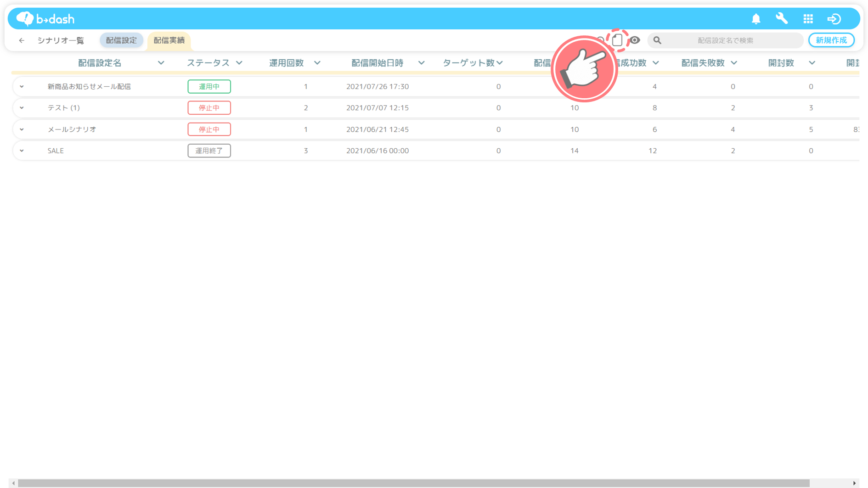The height and width of the screenshot is (488, 868).
Task: Click the copy clipboard icon
Action: (x=617, y=40)
